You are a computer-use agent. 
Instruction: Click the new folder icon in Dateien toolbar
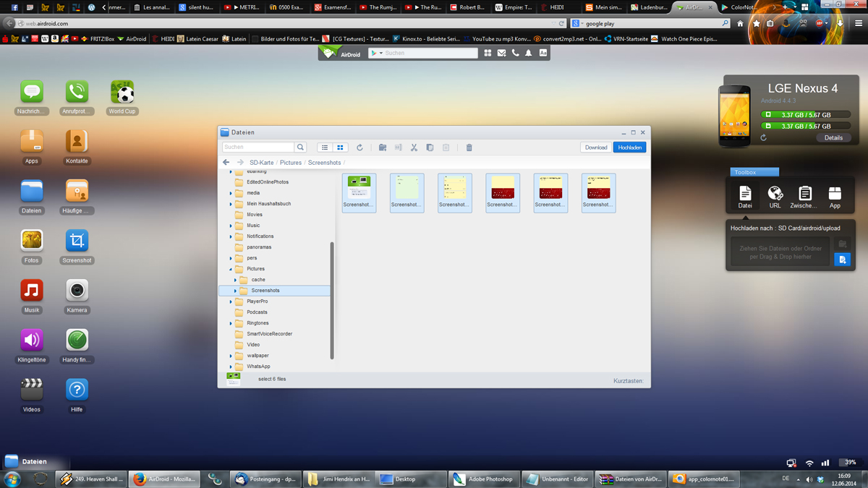point(383,147)
